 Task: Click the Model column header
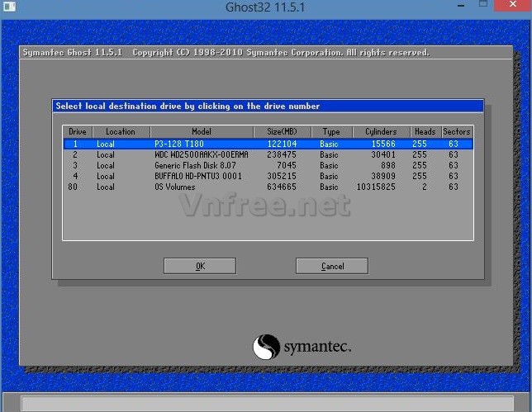coord(201,131)
